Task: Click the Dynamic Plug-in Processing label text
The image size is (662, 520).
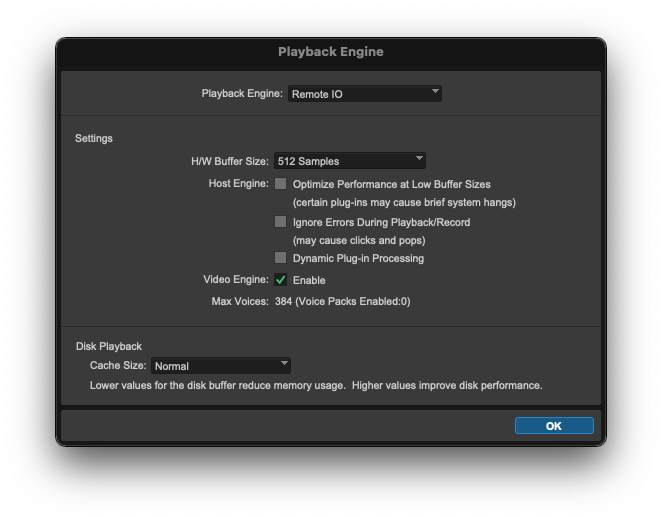Action: 358,258
